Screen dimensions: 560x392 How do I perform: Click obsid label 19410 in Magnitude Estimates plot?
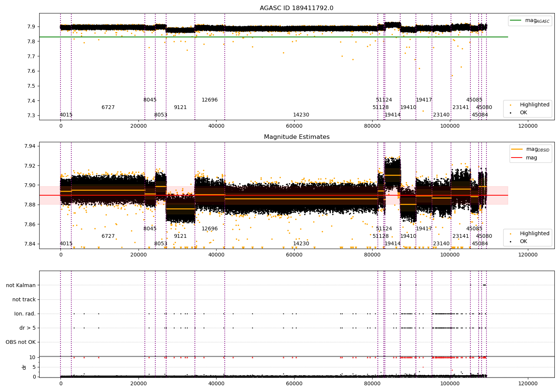click(x=408, y=236)
